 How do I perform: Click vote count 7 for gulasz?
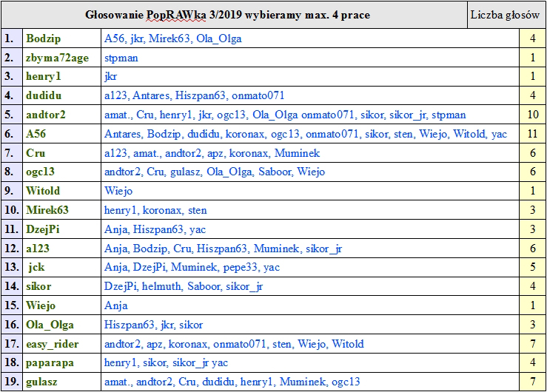(x=532, y=382)
